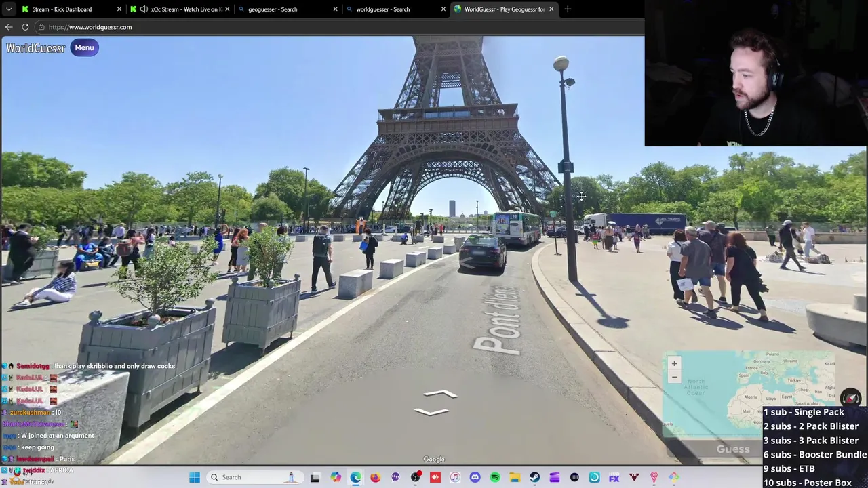Focus the address bar showing worldguessr.com

pos(339,27)
